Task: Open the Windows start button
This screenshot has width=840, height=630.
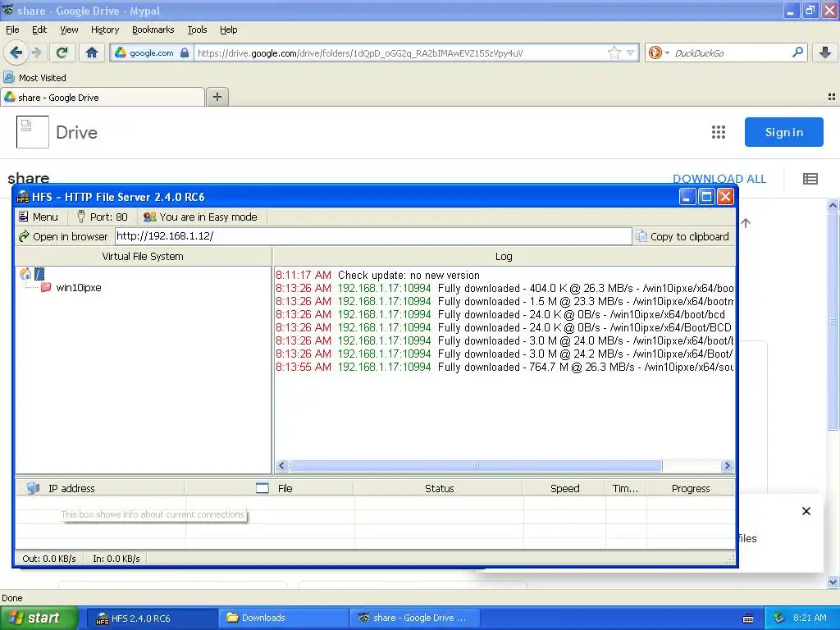Action: coord(39,618)
